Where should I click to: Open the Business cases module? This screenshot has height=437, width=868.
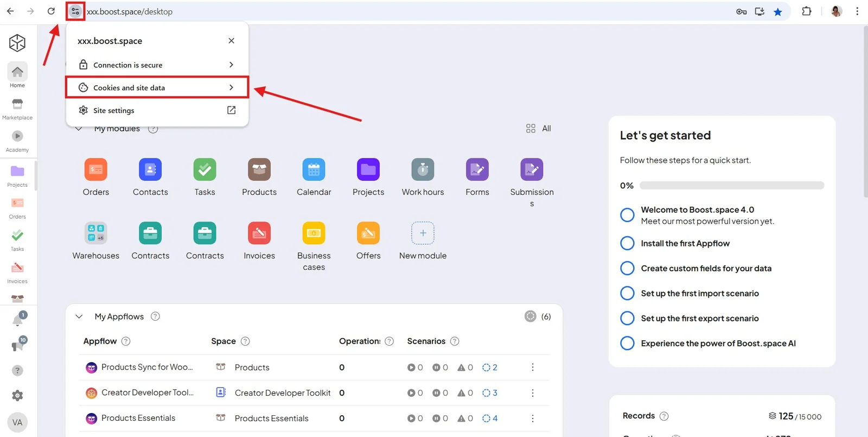coord(314,246)
